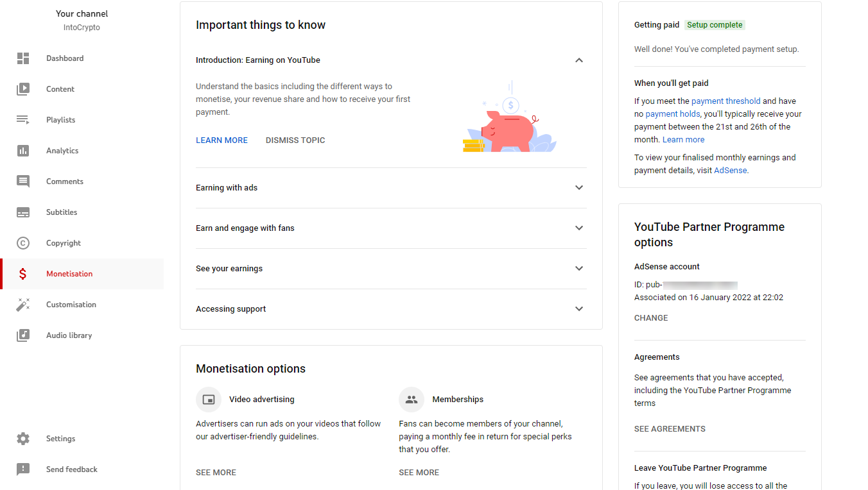The width and height of the screenshot is (868, 490).
Task: Click the IntoCrypto channel name
Action: click(x=82, y=28)
